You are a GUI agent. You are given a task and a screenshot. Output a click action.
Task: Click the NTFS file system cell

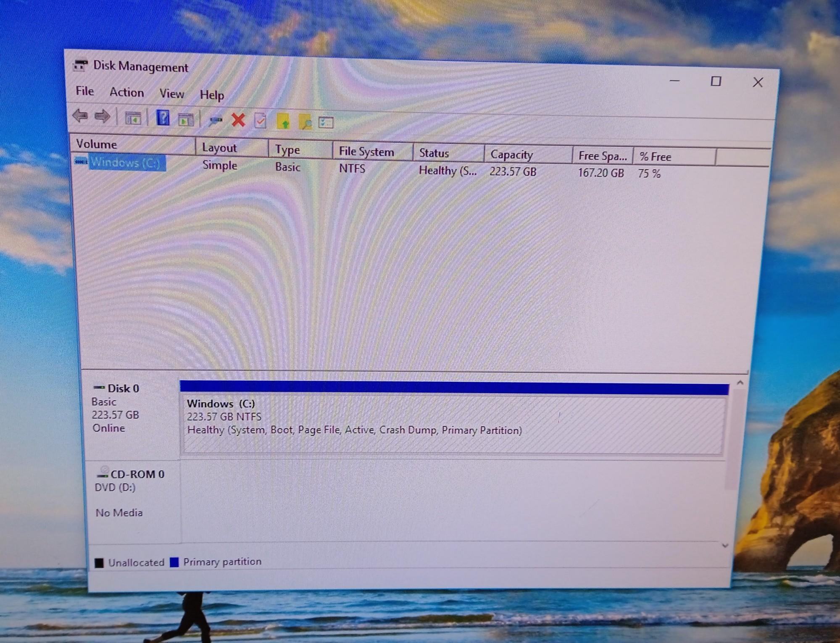(x=352, y=169)
